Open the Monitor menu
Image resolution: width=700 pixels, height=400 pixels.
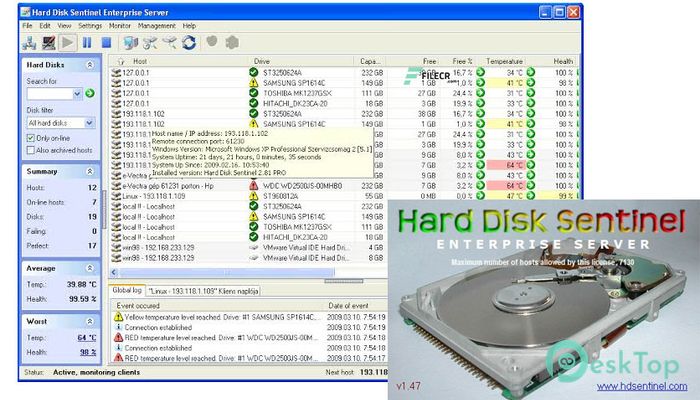(x=120, y=26)
